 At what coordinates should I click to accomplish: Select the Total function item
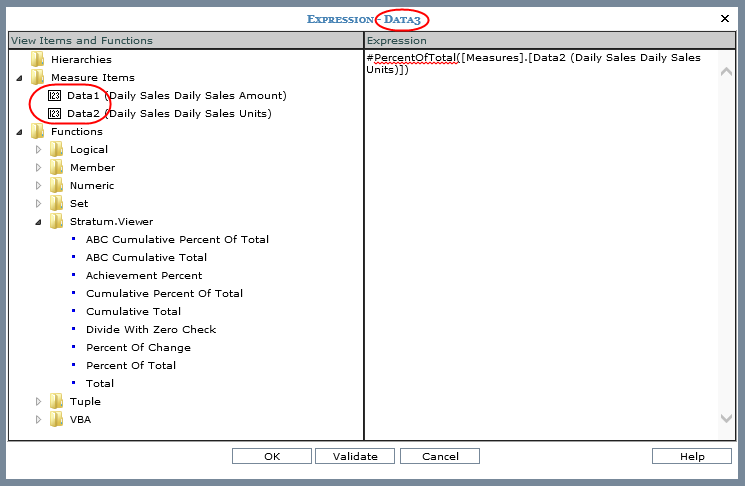(x=100, y=384)
